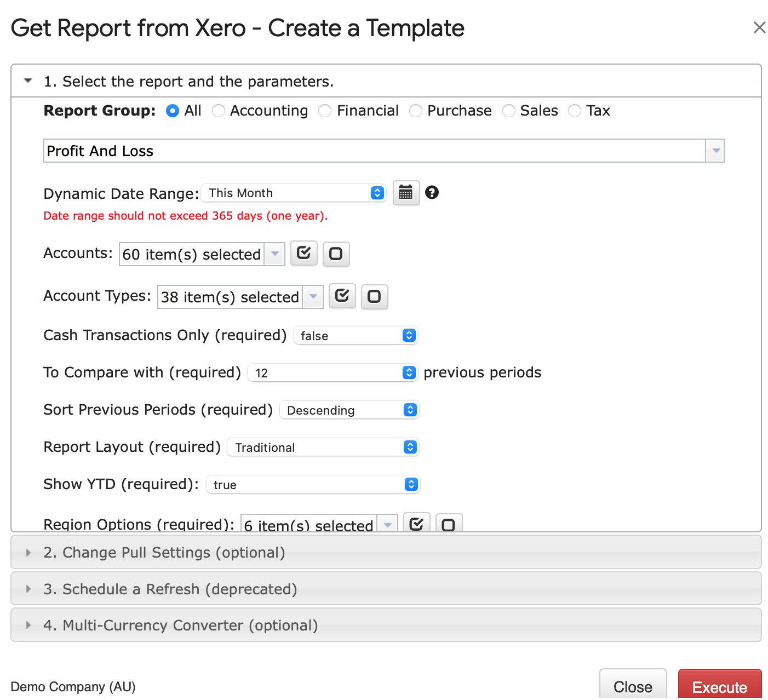Screen dimensions: 768x700
Task: Open the Sort Previous Periods dropdown
Action: pos(349,410)
